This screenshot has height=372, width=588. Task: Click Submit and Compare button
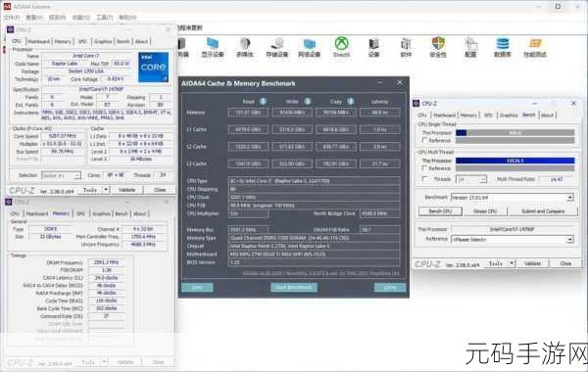point(543,211)
